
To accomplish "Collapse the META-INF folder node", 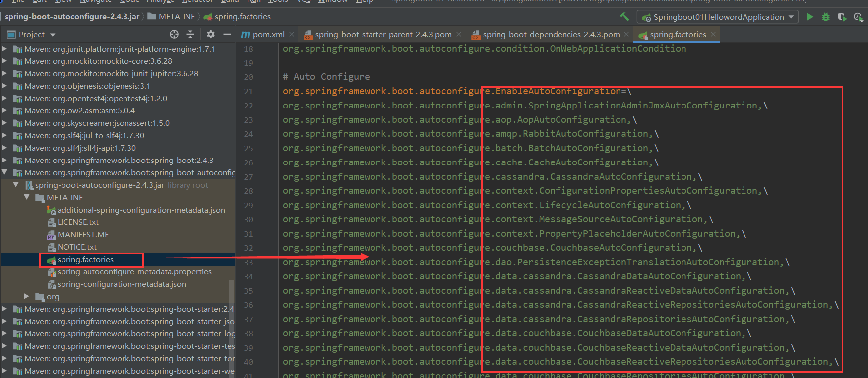I will click(x=27, y=197).
